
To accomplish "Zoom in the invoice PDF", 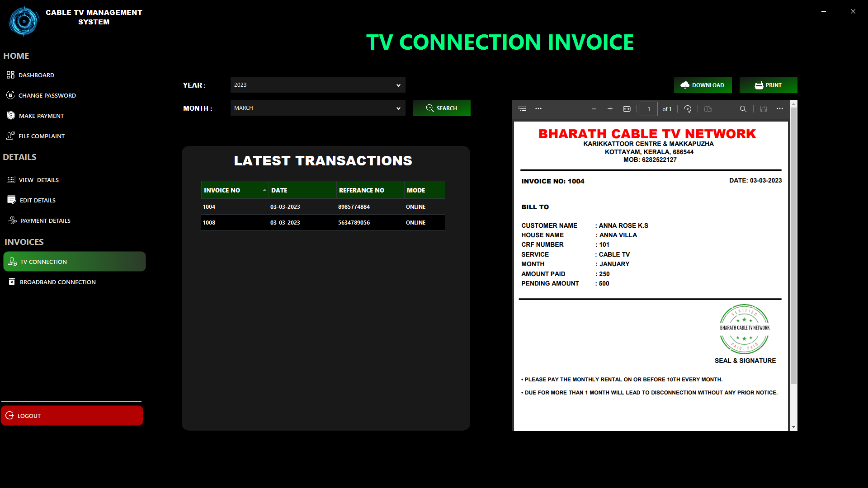I will coord(610,109).
